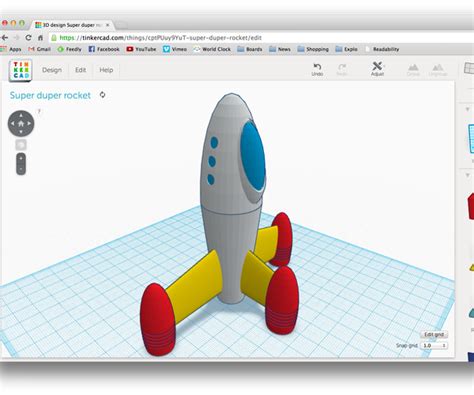Open the Facebook bookmark
The image size is (474, 395).
pyautogui.click(x=104, y=49)
